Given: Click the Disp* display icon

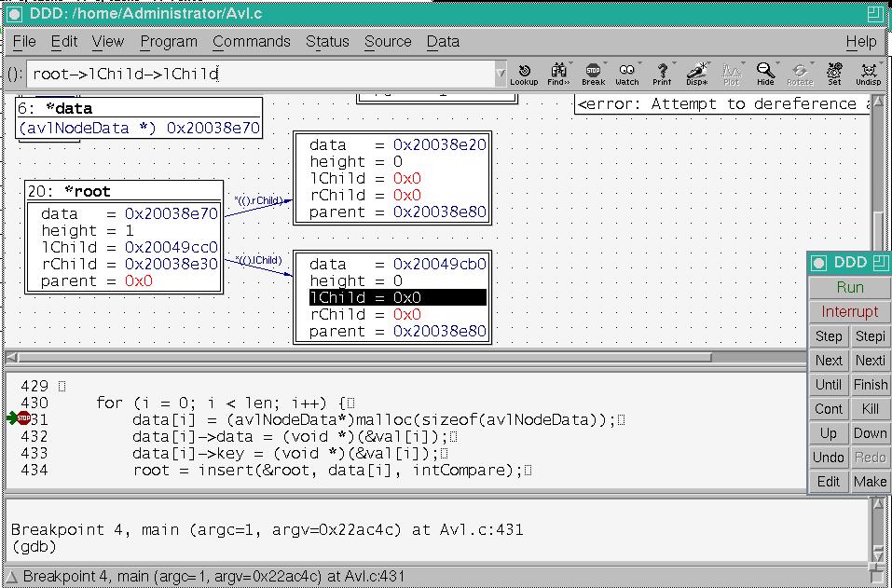Looking at the screenshot, I should click(696, 74).
